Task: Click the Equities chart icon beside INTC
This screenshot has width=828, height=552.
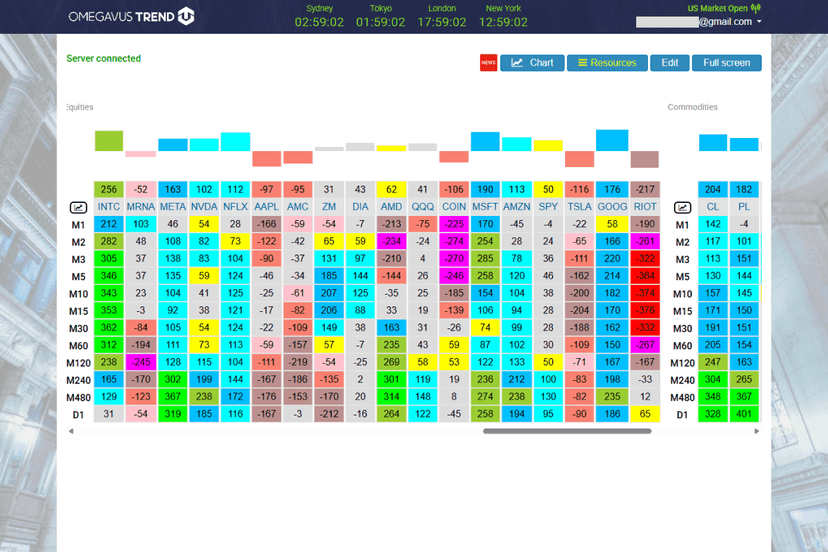Action: coord(78,207)
